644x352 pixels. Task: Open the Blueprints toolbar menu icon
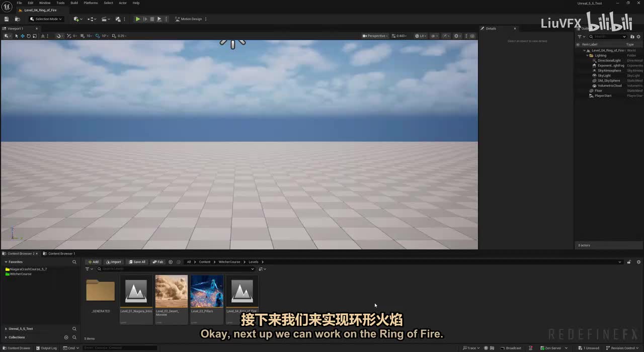click(92, 19)
